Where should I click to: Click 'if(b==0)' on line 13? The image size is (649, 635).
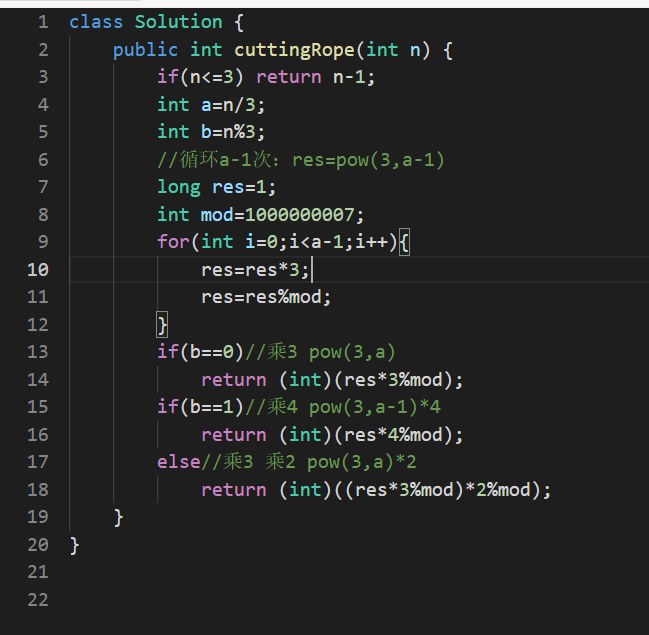pos(200,352)
